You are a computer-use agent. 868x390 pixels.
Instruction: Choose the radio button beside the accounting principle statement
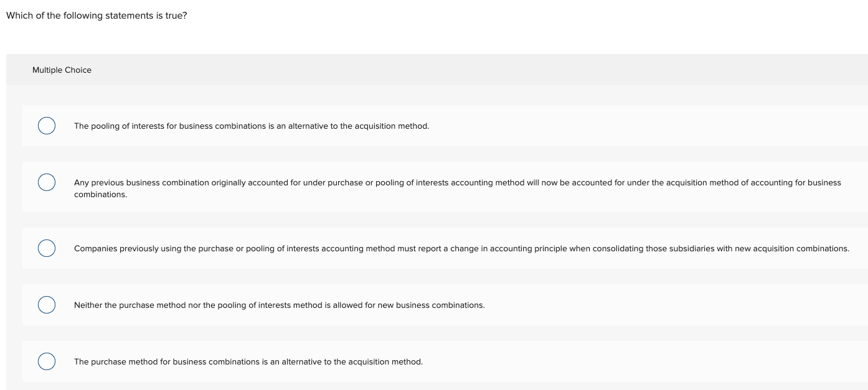[47, 248]
